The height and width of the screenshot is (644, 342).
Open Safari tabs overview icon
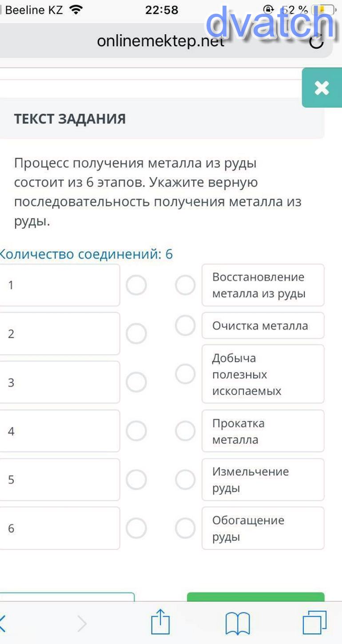[314, 622]
